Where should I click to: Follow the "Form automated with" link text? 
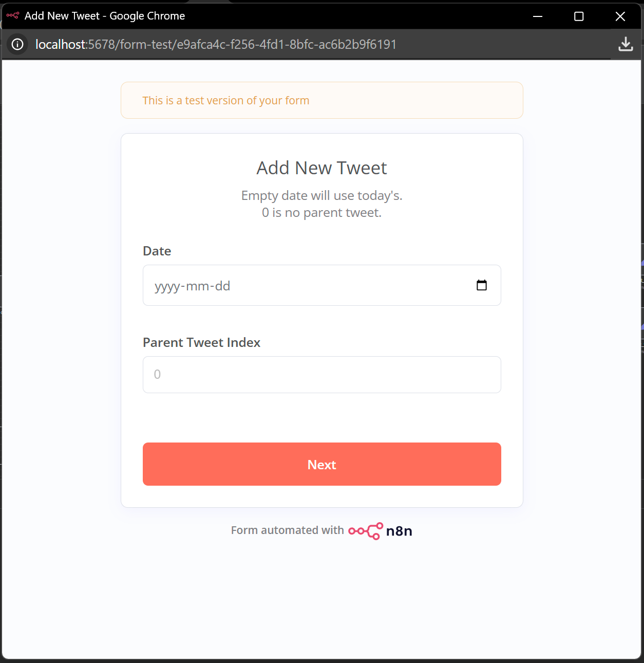(x=287, y=530)
